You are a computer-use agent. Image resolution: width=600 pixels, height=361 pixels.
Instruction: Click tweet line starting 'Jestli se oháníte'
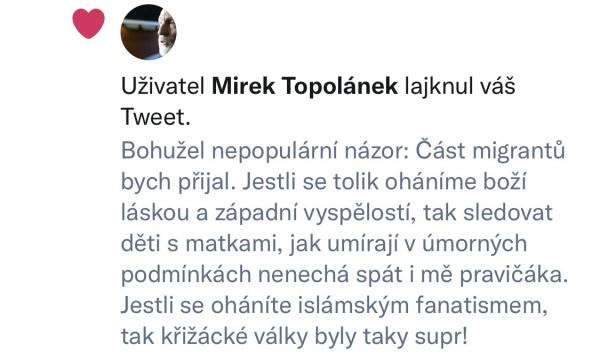click(334, 305)
